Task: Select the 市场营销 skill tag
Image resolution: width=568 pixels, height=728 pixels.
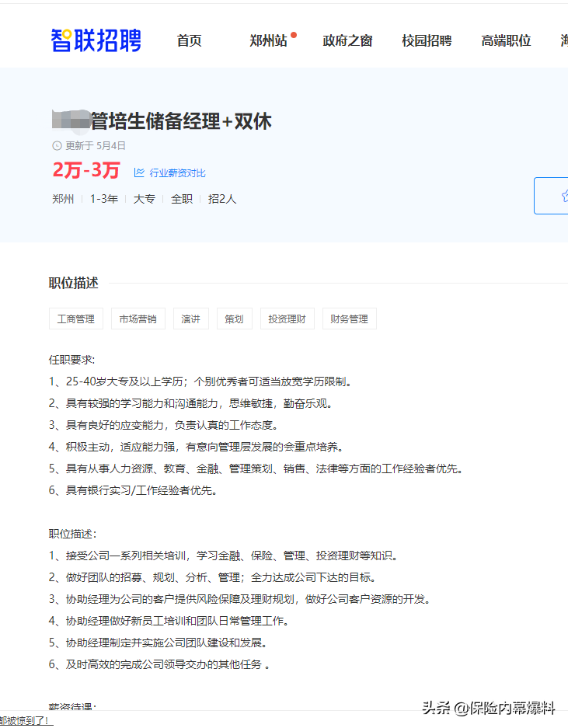Action: pyautogui.click(x=138, y=319)
